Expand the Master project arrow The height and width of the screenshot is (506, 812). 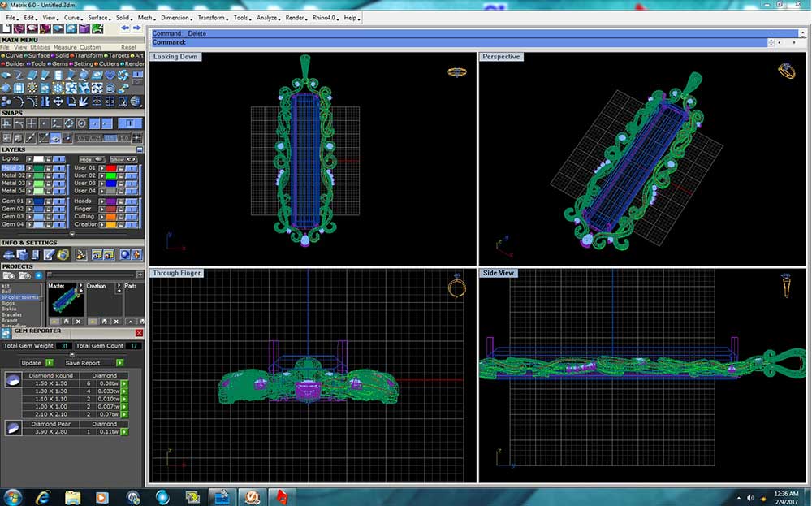80,285
